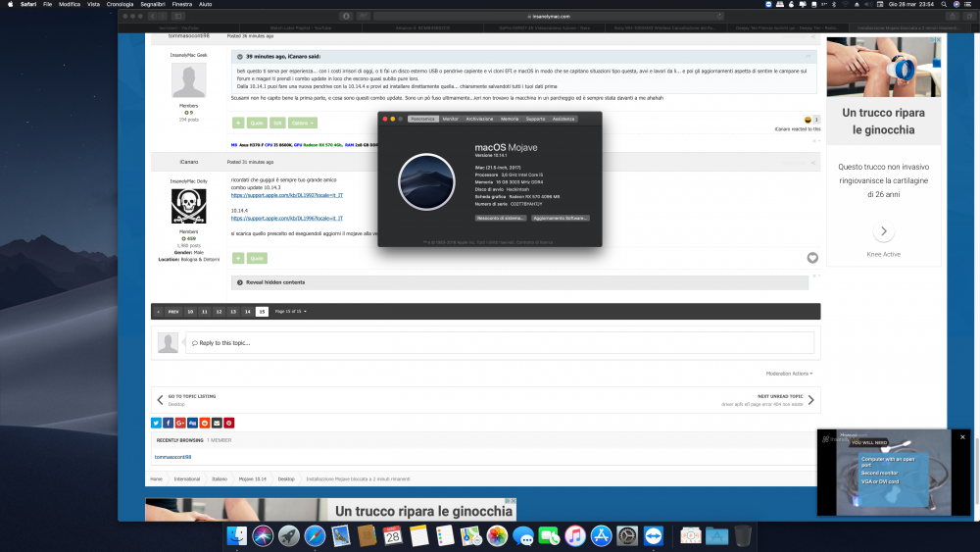Open the Cronologia menu

click(120, 4)
